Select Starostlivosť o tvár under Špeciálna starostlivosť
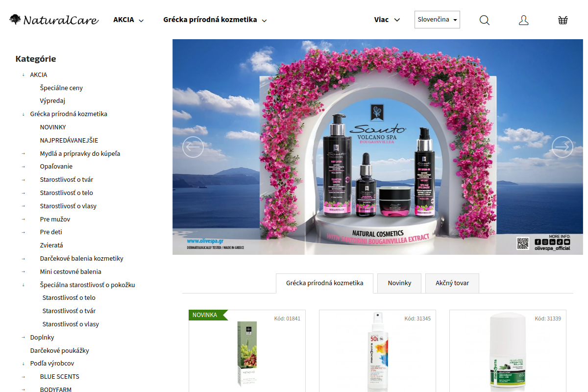Viewport: 588px width, 392px height. pyautogui.click(x=69, y=311)
